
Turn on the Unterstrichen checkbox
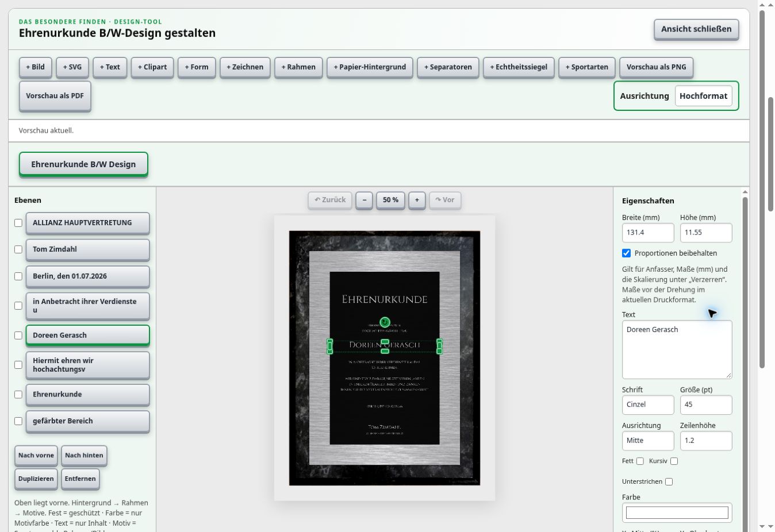669,482
